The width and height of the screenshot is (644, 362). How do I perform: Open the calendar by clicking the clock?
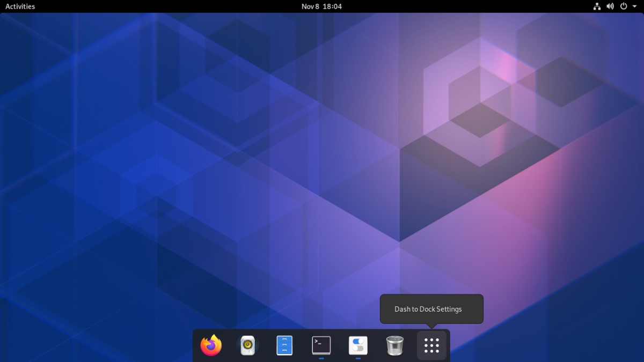click(x=321, y=6)
